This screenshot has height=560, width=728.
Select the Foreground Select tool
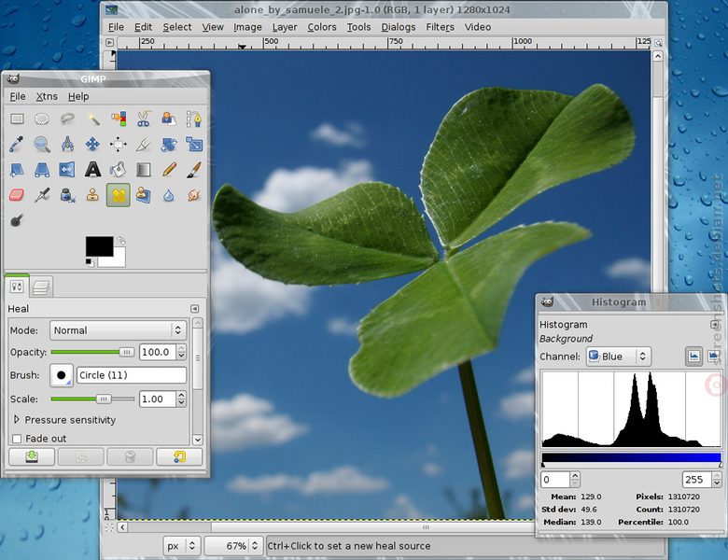[169, 119]
